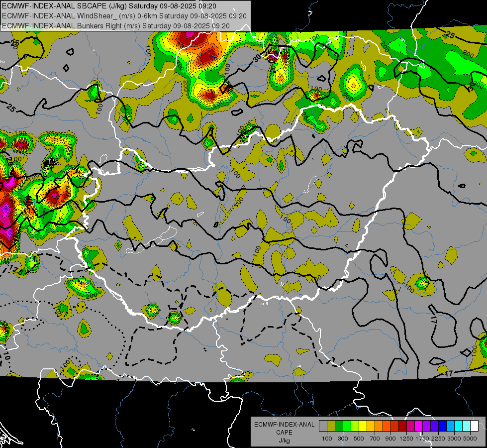Click the 300 value in the legend scale
Screen dimensions: 487x448
pos(343,439)
